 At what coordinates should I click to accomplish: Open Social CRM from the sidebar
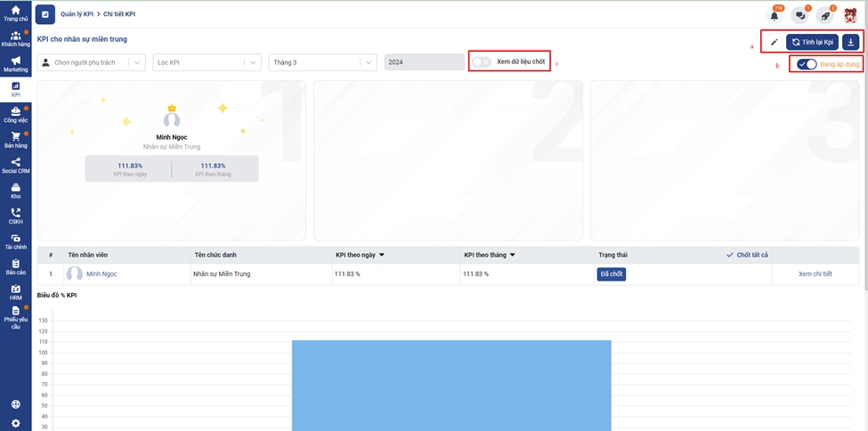click(x=15, y=165)
